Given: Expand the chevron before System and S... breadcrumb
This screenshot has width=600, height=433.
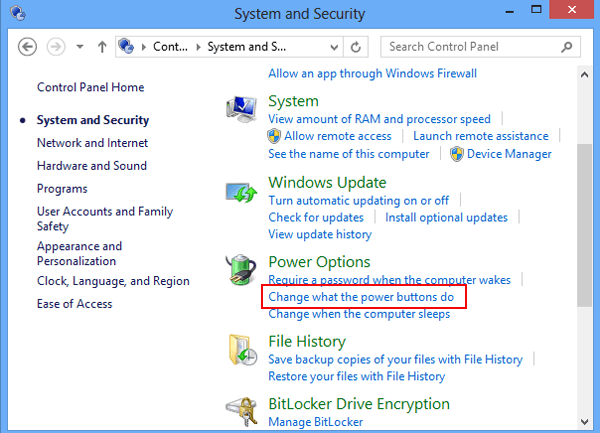Looking at the screenshot, I should click(x=198, y=47).
